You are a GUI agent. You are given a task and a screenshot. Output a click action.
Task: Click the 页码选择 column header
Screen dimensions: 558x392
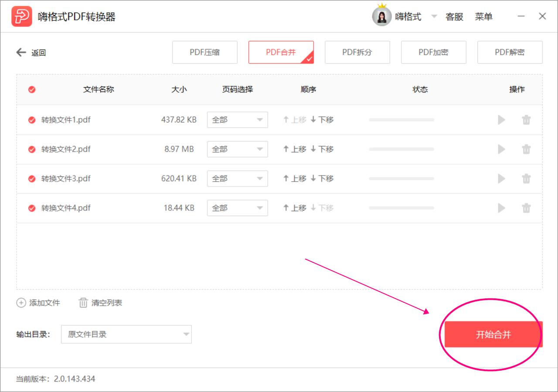[238, 89]
